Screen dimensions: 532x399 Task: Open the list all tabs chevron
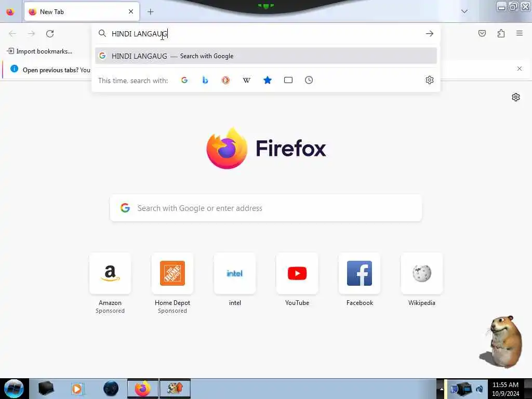pyautogui.click(x=464, y=11)
